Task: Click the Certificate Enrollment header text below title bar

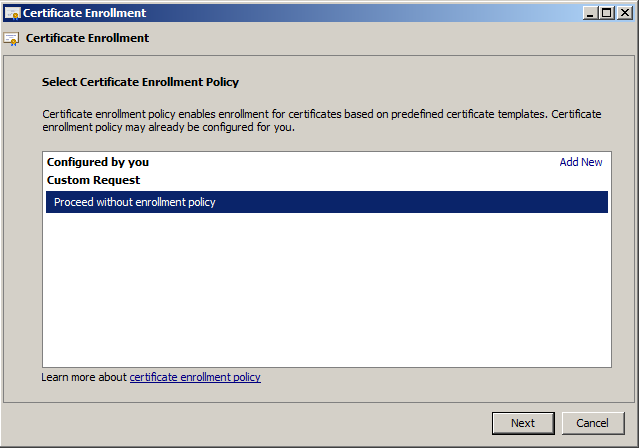Action: point(87,38)
